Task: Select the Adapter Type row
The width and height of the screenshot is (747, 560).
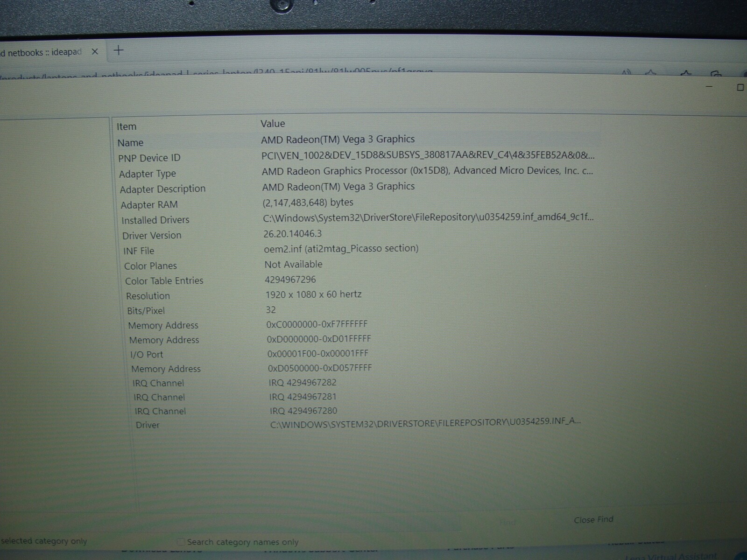Action: click(357, 172)
